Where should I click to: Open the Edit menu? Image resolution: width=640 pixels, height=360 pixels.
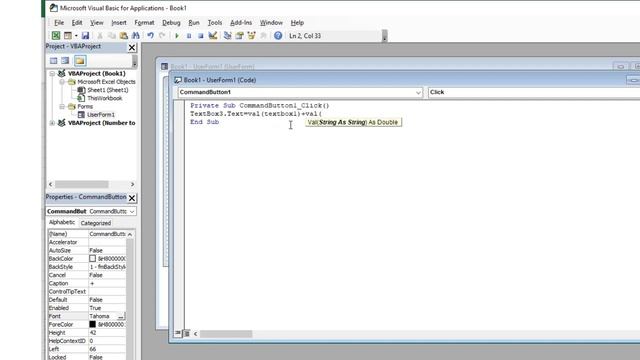coord(77,23)
